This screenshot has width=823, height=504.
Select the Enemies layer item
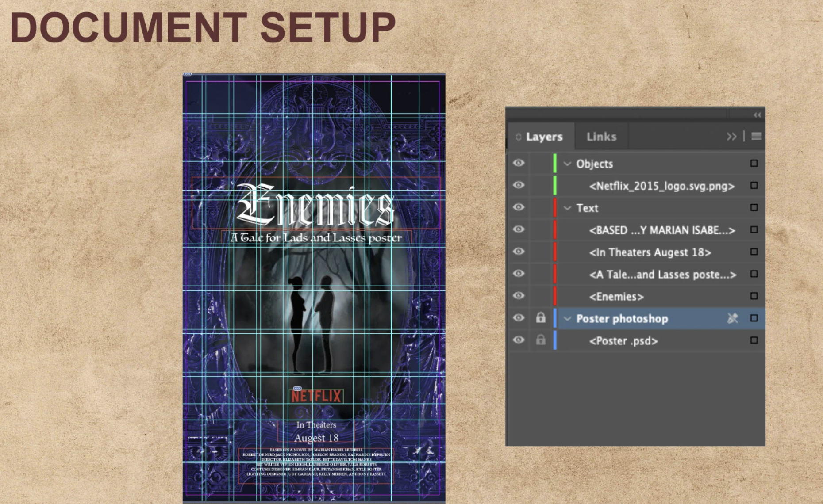(x=616, y=296)
